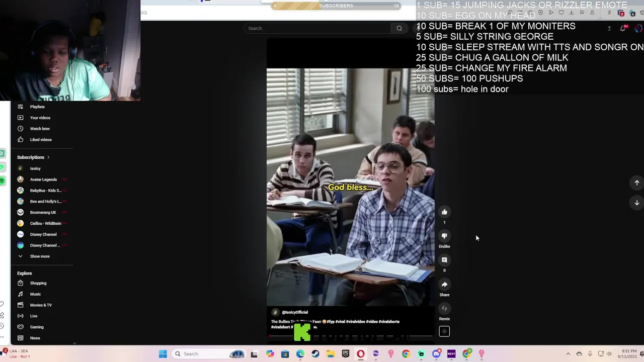Open the NEXT app on the taskbar
The width and height of the screenshot is (644, 362).
coord(451,354)
